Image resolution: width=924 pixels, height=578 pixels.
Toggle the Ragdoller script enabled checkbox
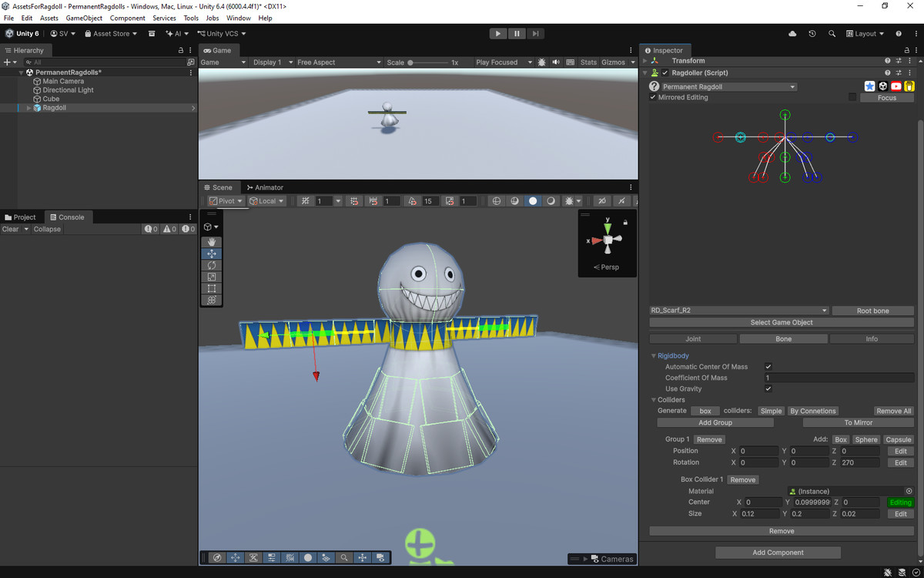tap(665, 73)
